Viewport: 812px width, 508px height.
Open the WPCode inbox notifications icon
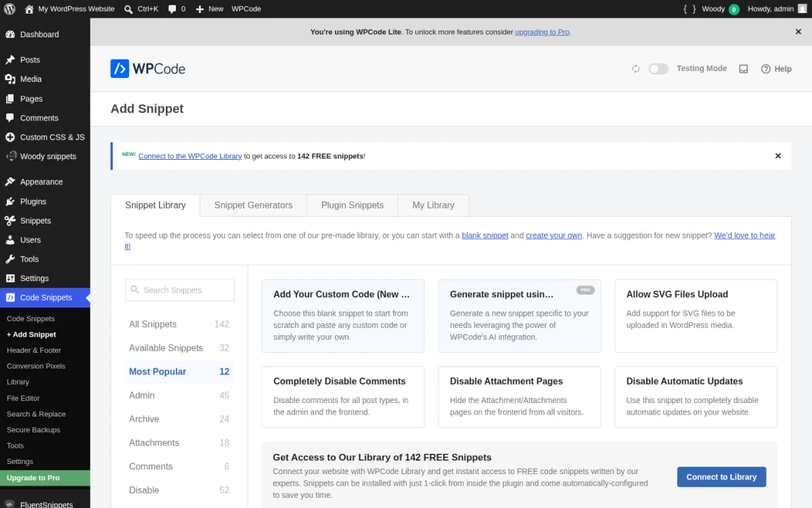point(743,68)
